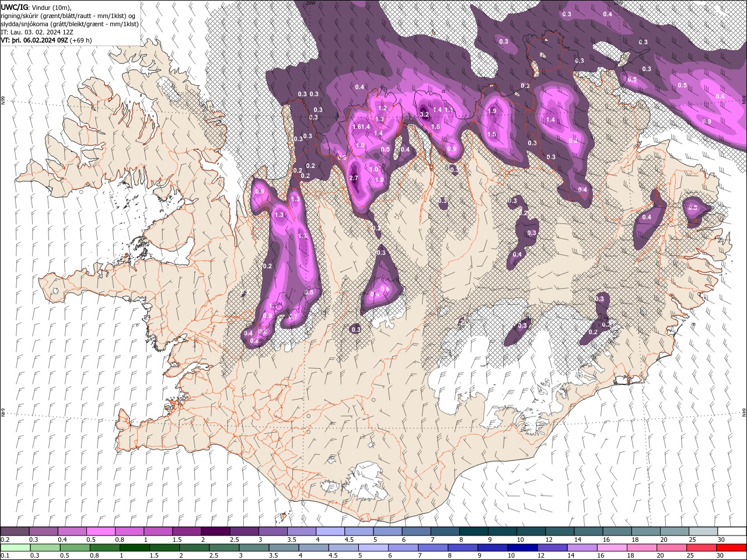Click the 64N latitude label on the right
Image resolution: width=747 pixels, height=560 pixels.
coord(744,412)
